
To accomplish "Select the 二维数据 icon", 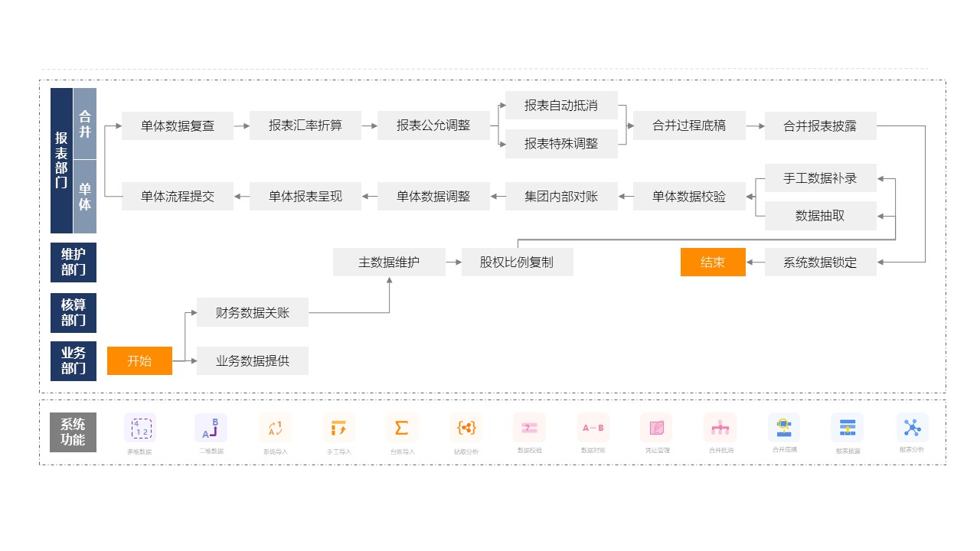I will pos(211,428).
